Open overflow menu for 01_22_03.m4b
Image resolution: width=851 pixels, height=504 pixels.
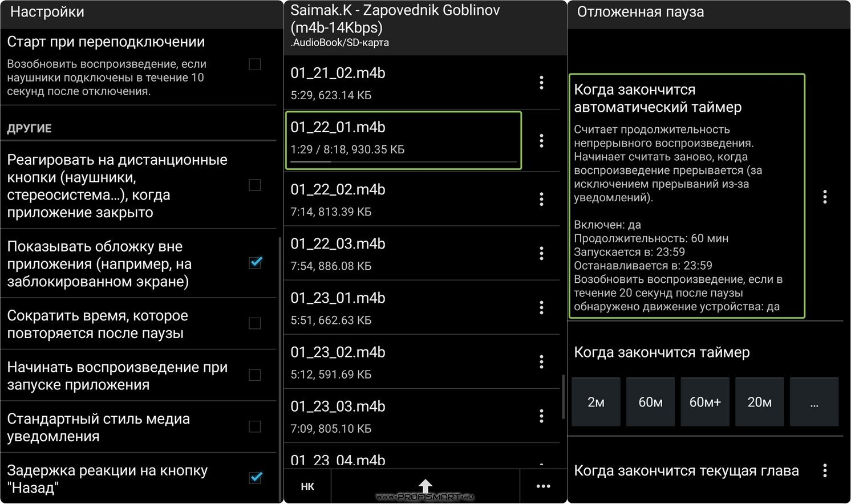541,253
